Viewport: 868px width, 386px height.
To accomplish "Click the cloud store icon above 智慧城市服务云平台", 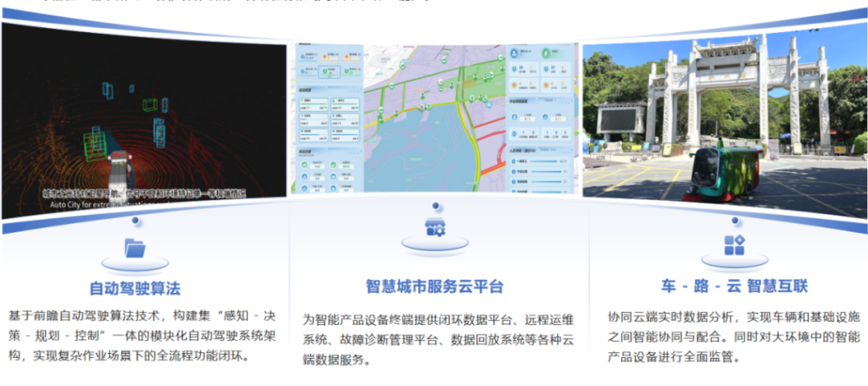I will pos(434,227).
